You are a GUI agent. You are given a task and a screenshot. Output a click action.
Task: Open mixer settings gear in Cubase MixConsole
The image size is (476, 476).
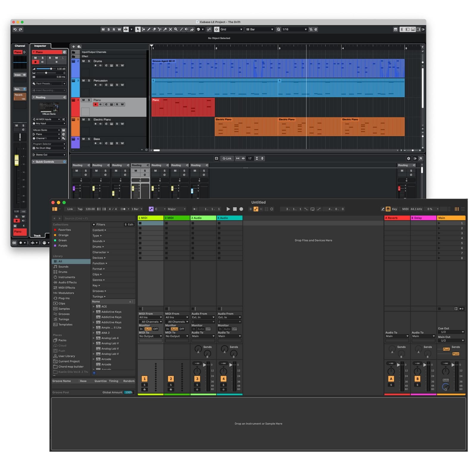(x=408, y=159)
